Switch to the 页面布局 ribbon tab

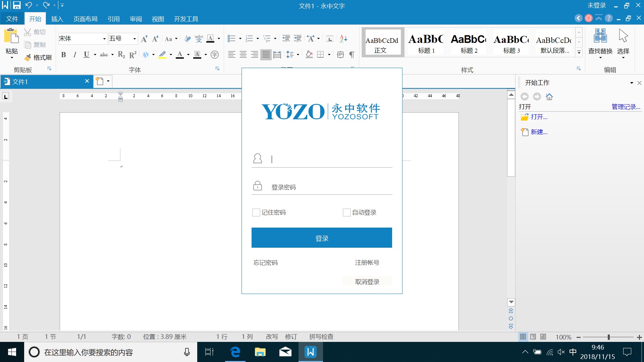pos(86,19)
